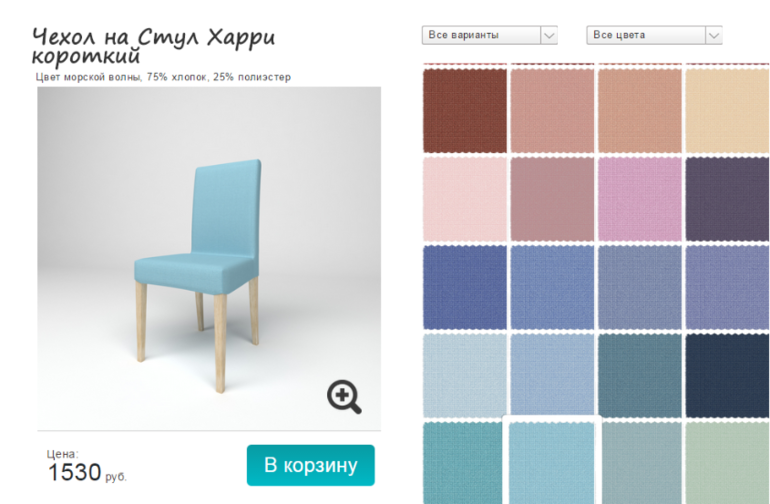Click the arrow of the "Все цвета" combo box

point(714,35)
